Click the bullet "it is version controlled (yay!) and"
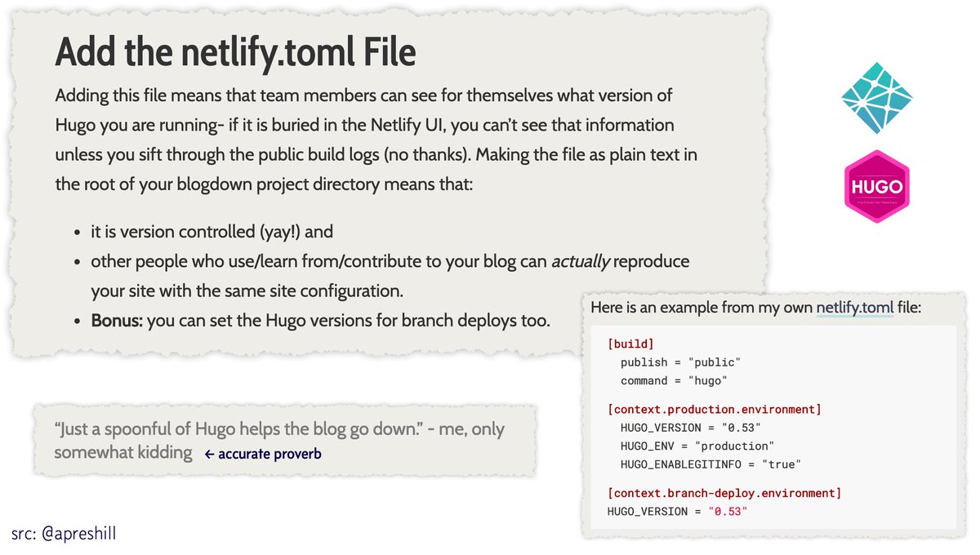The width and height of the screenshot is (980, 555). pyautogui.click(x=212, y=232)
